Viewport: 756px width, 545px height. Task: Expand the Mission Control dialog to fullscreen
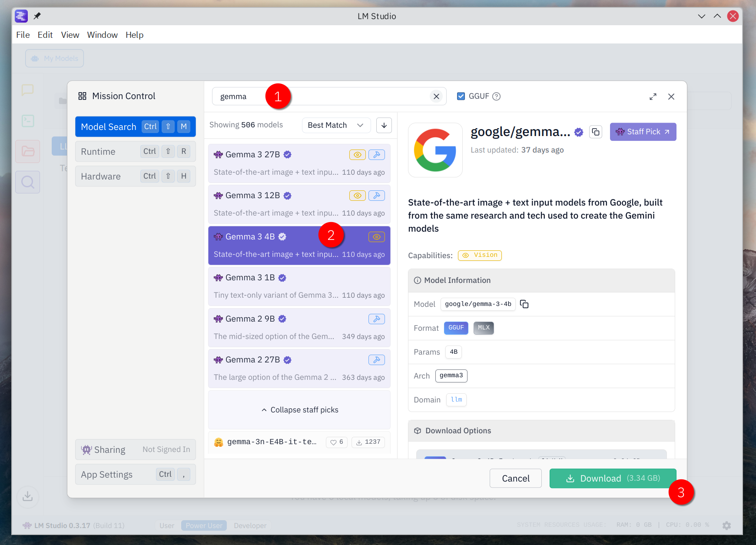(x=653, y=96)
